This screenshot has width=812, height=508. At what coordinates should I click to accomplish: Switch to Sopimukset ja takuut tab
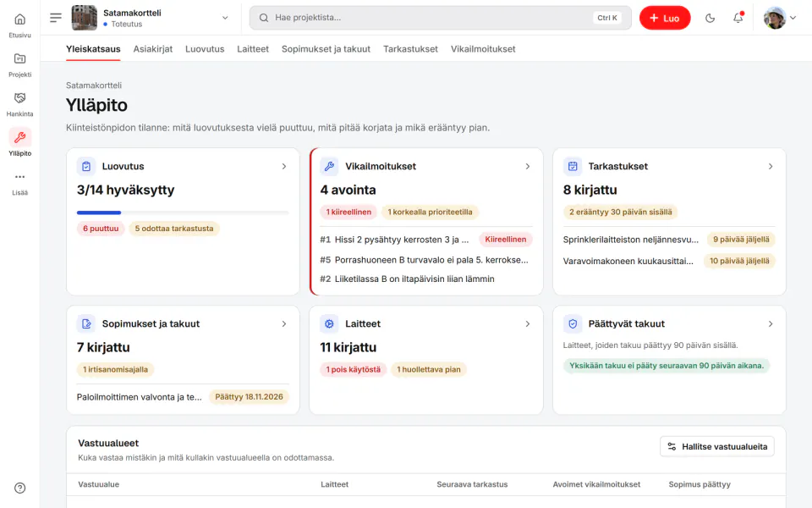(326, 49)
